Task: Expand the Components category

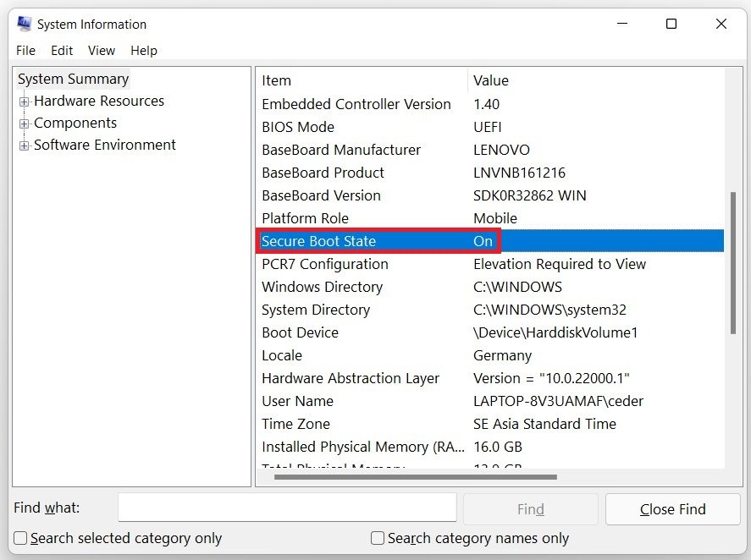Action: click(25, 124)
